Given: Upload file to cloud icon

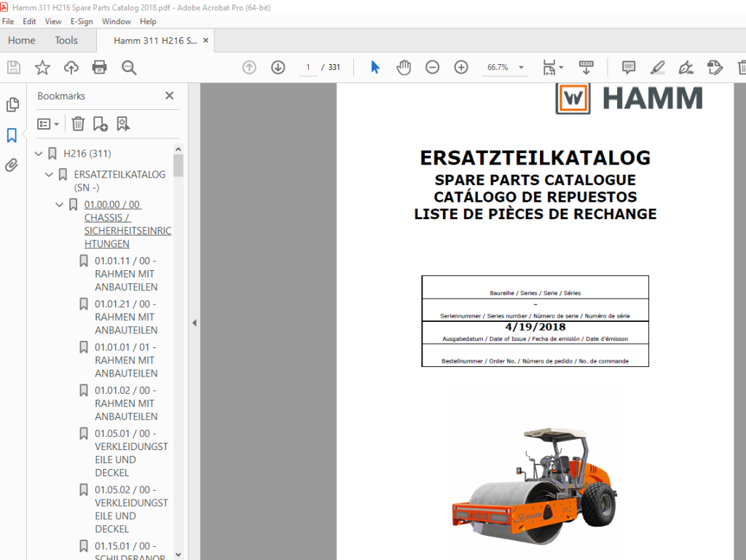Looking at the screenshot, I should click(71, 68).
